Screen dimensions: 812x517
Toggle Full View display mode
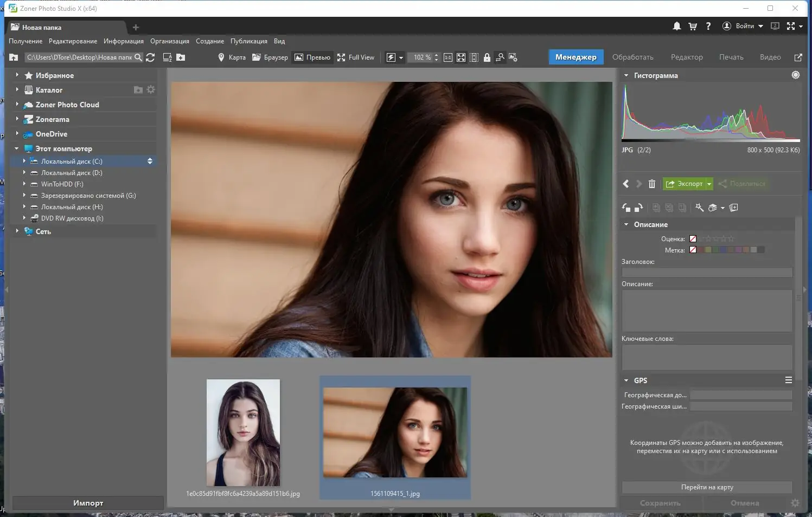355,57
